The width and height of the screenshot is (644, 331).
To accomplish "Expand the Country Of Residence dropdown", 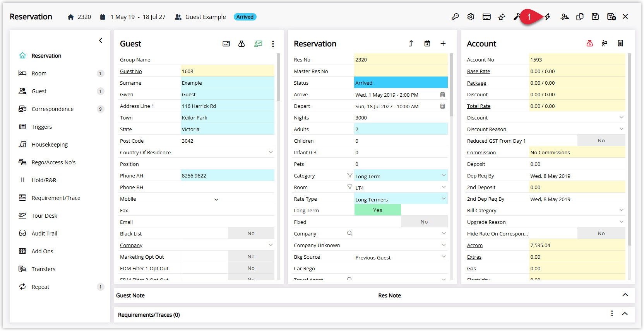I will [271, 152].
